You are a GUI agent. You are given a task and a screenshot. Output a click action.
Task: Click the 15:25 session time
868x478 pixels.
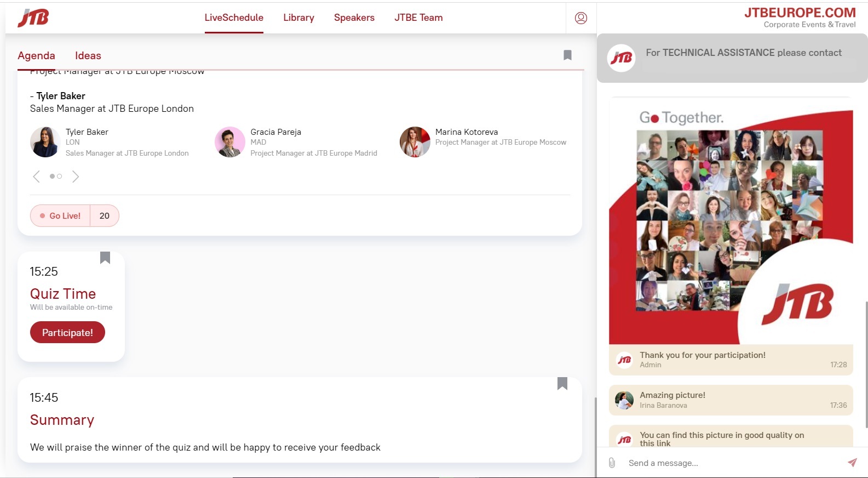click(44, 271)
